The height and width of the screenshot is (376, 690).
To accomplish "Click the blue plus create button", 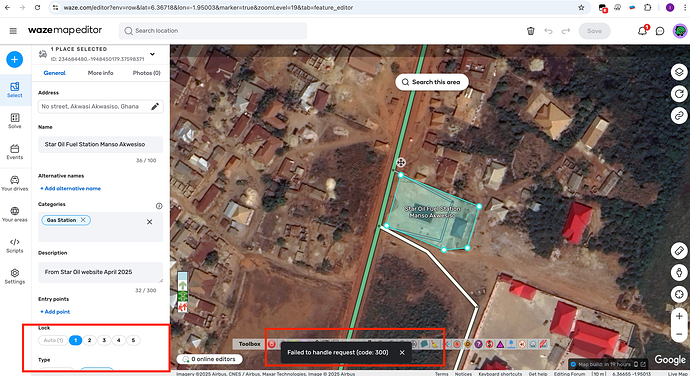I will click(15, 59).
